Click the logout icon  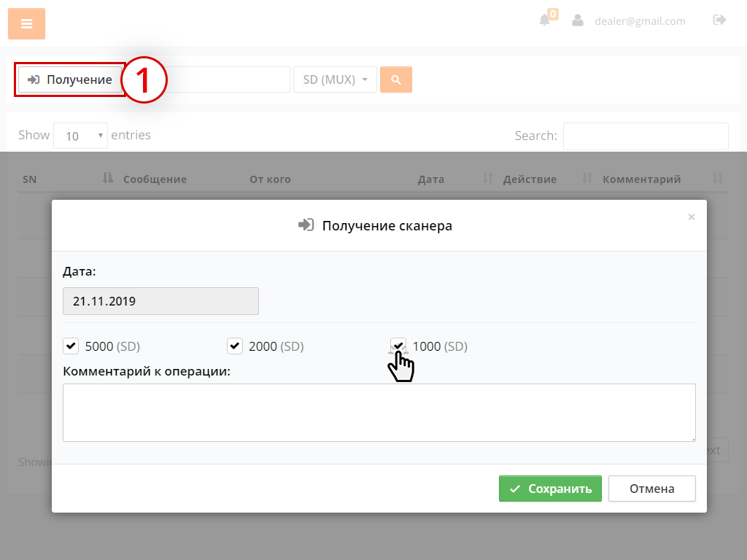pyautogui.click(x=719, y=20)
